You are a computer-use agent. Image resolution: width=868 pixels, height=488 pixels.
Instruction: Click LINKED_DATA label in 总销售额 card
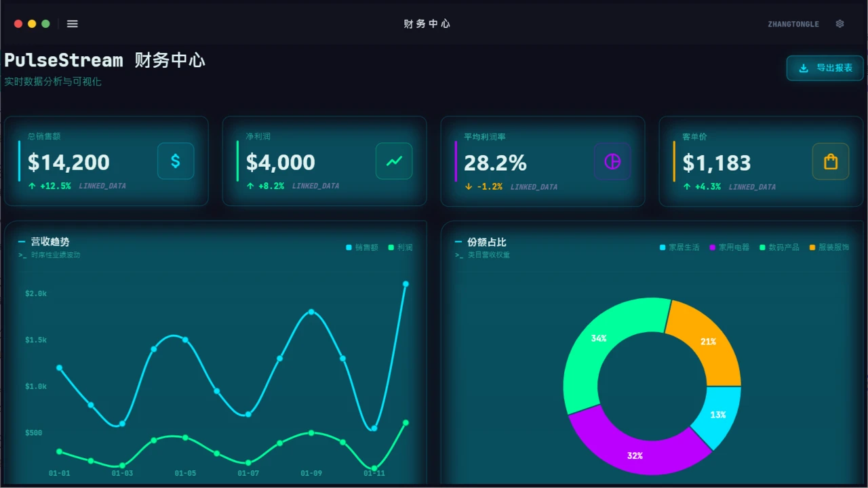coord(102,186)
